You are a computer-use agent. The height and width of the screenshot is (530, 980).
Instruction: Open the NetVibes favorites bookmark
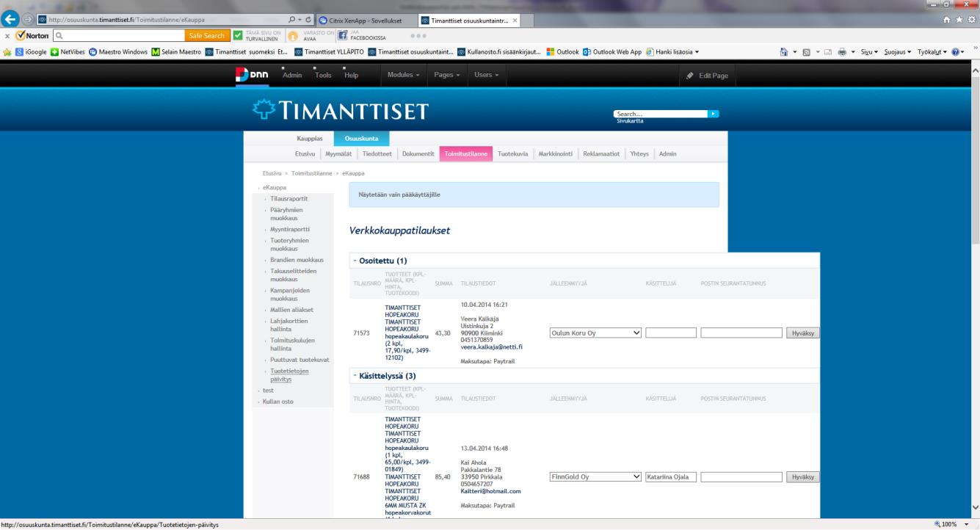(x=68, y=51)
